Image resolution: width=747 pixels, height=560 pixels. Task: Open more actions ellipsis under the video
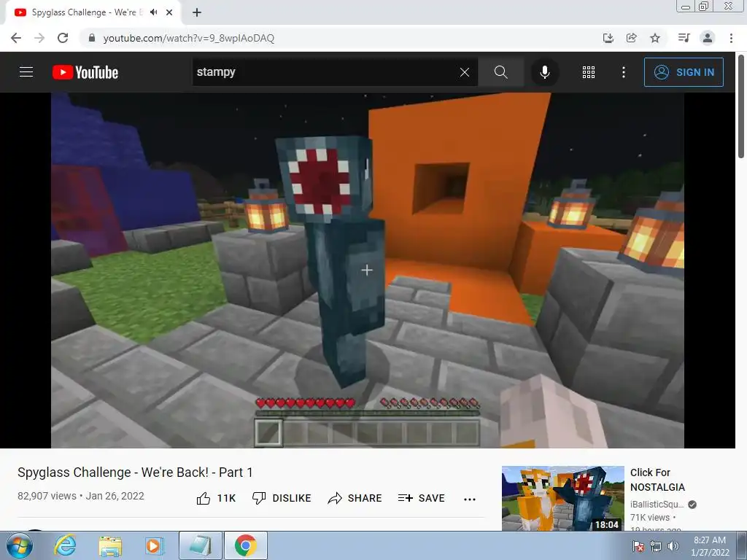pyautogui.click(x=470, y=499)
